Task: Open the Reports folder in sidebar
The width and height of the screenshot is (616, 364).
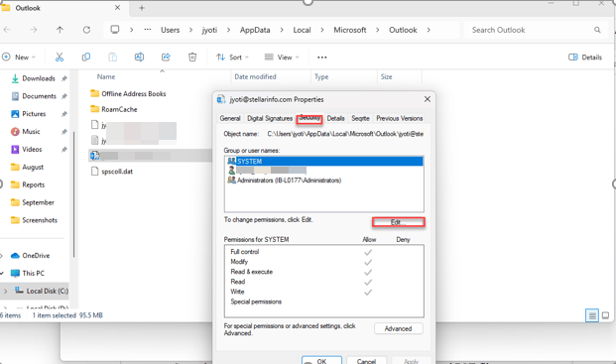Action: coord(33,184)
